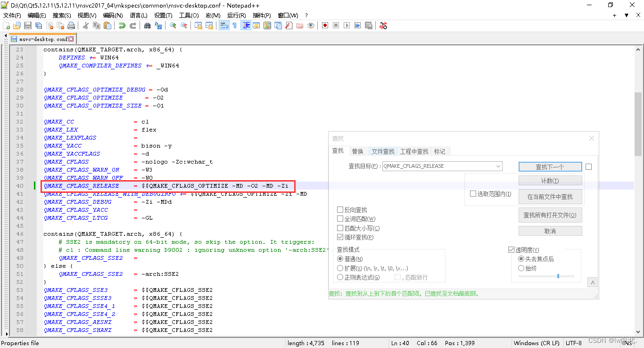Click Run Macro Multiple Times icon
644x348 pixels.
click(x=357, y=25)
